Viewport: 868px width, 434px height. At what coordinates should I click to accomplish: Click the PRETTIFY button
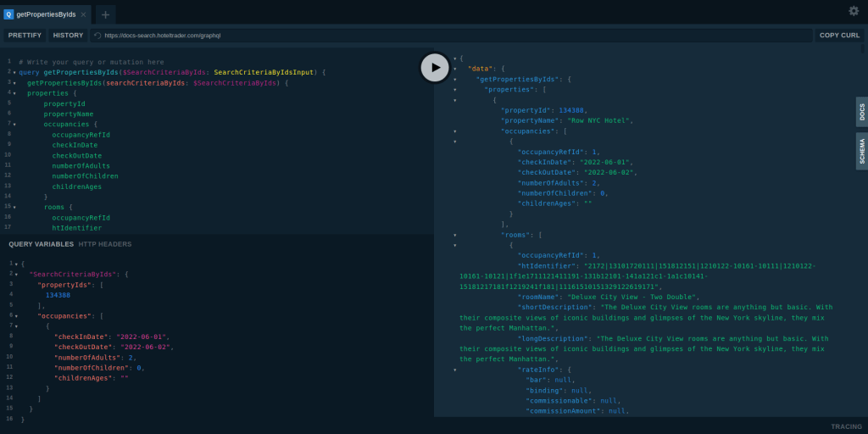coord(25,36)
